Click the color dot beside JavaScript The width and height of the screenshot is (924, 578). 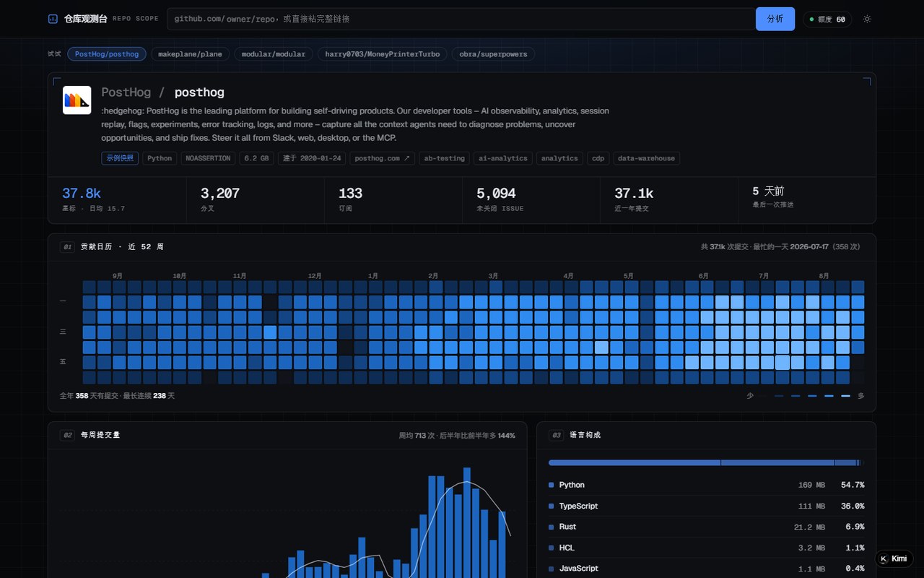pyautogui.click(x=552, y=569)
